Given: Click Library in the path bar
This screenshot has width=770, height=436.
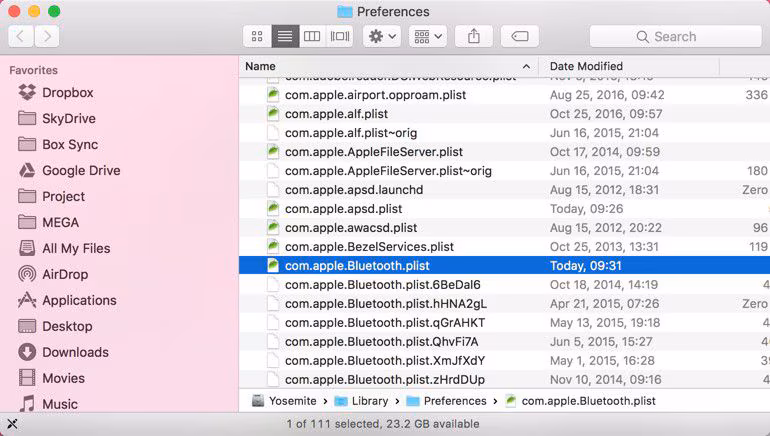Looking at the screenshot, I should click(369, 401).
